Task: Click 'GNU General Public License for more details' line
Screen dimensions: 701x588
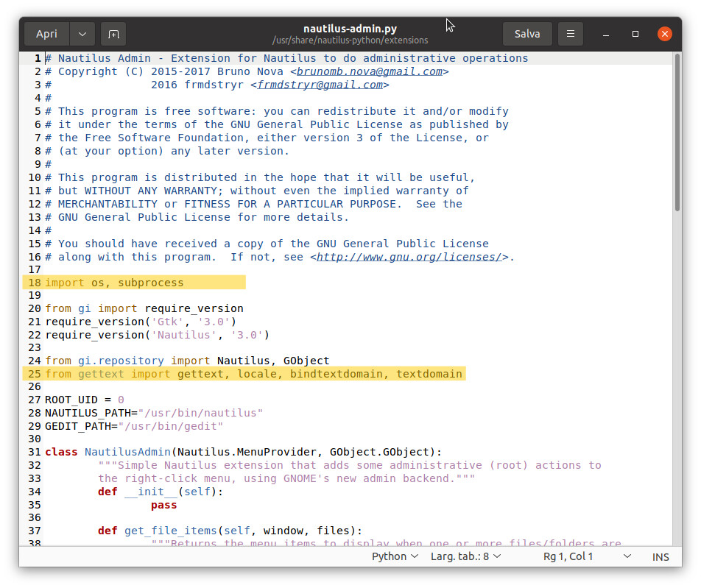Action: (x=197, y=217)
